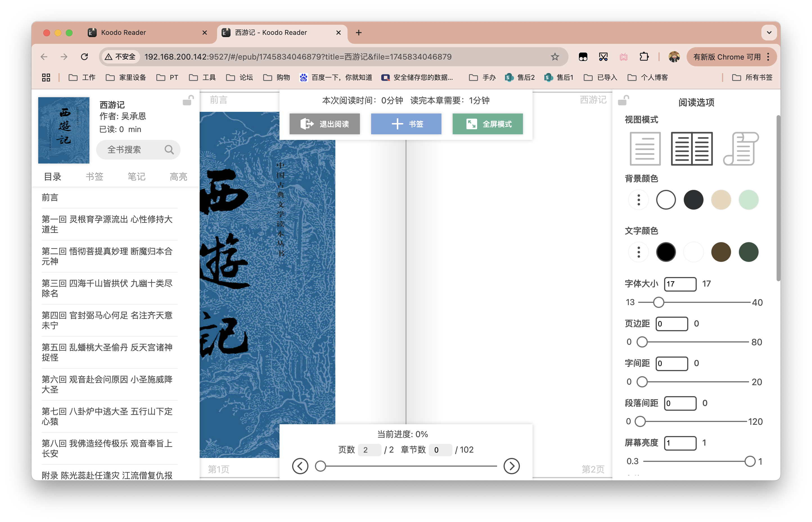
Task: Choose brown text color
Action: 721,252
